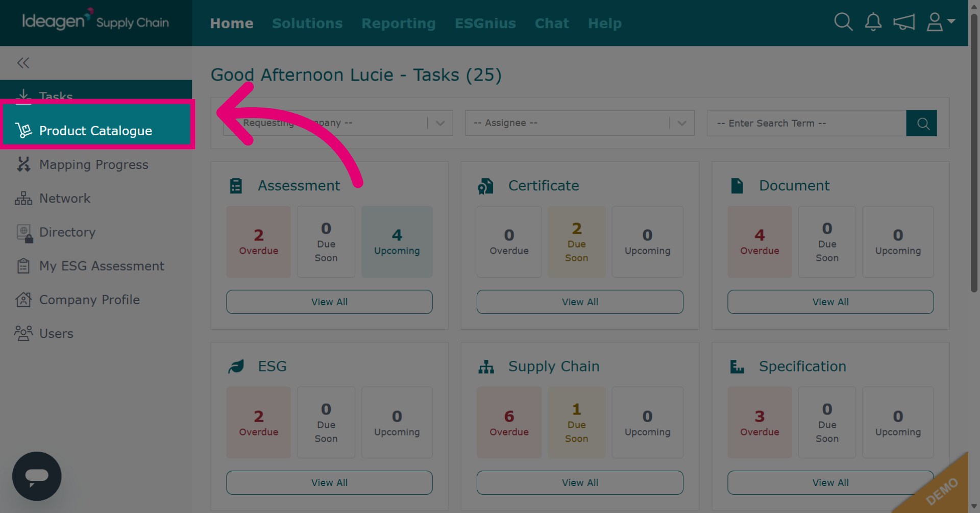The height and width of the screenshot is (513, 980).
Task: View All Specification tasks
Action: (x=830, y=482)
